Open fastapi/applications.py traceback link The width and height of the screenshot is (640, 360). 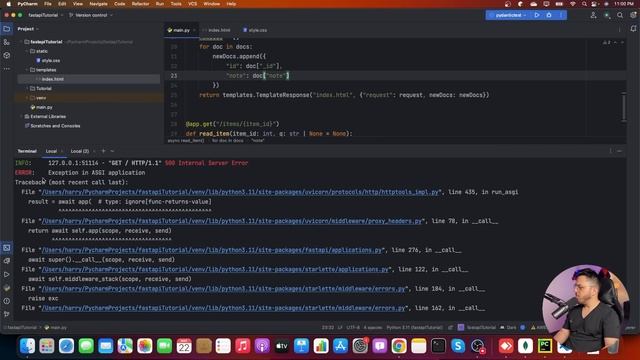click(x=212, y=250)
